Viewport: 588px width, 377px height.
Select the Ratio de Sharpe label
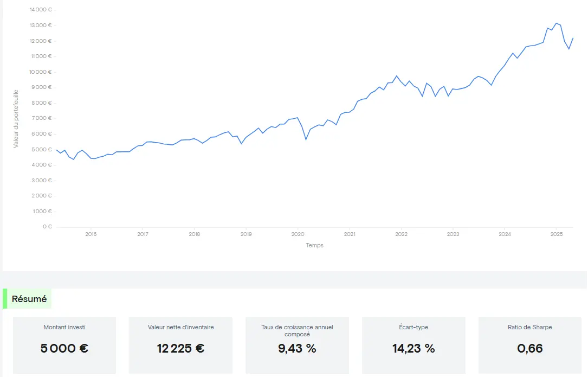pyautogui.click(x=530, y=327)
